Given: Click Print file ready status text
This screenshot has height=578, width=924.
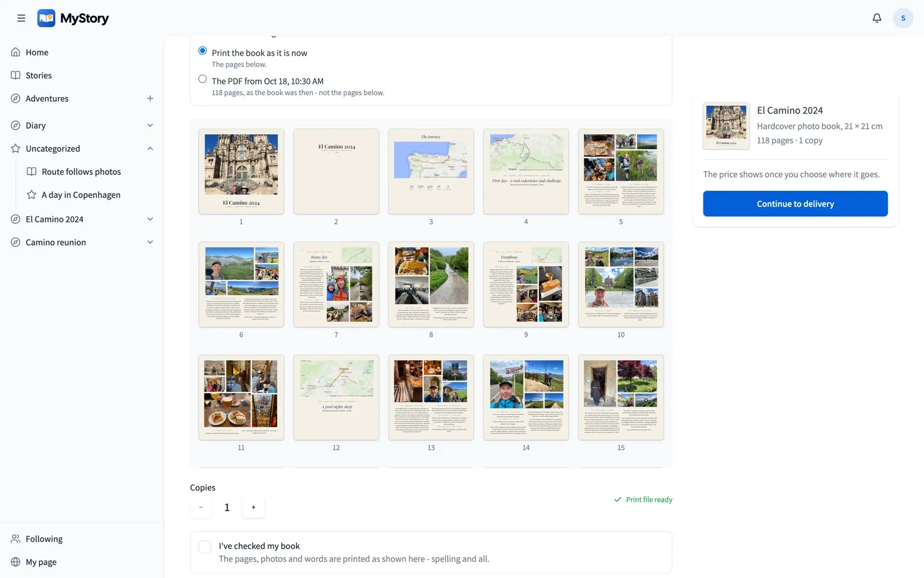Looking at the screenshot, I should pyautogui.click(x=649, y=499).
